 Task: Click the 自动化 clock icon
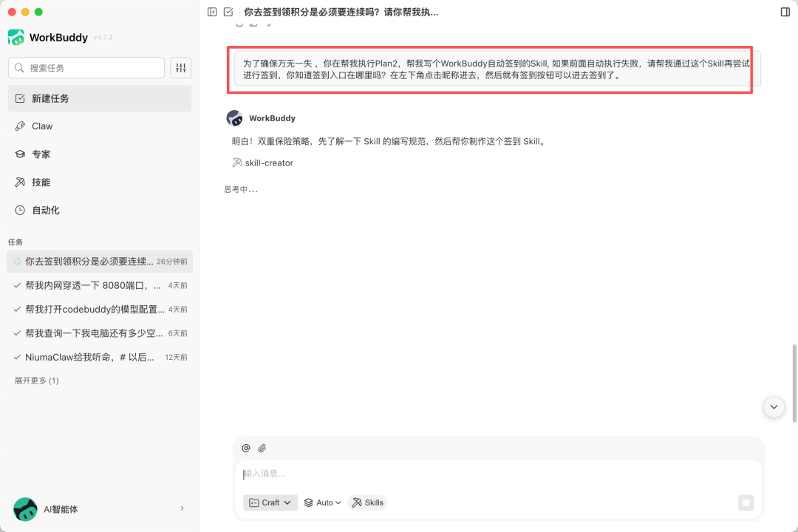[20, 211]
